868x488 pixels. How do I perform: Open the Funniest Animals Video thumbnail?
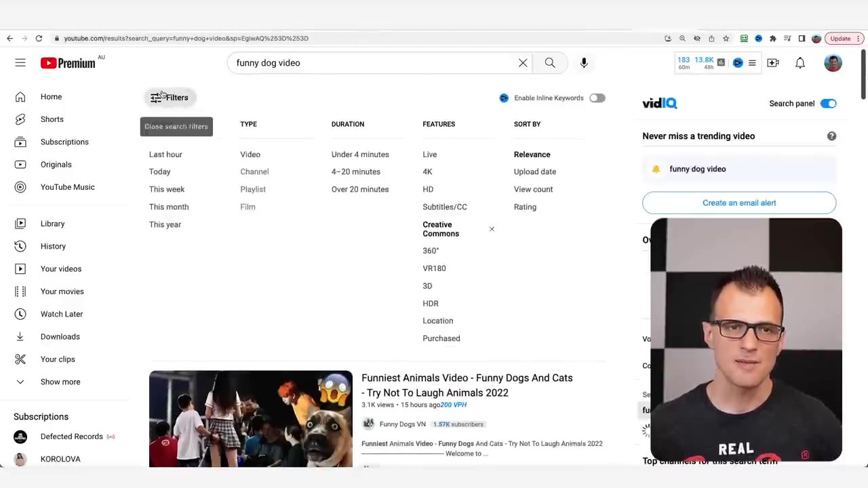[x=251, y=419]
